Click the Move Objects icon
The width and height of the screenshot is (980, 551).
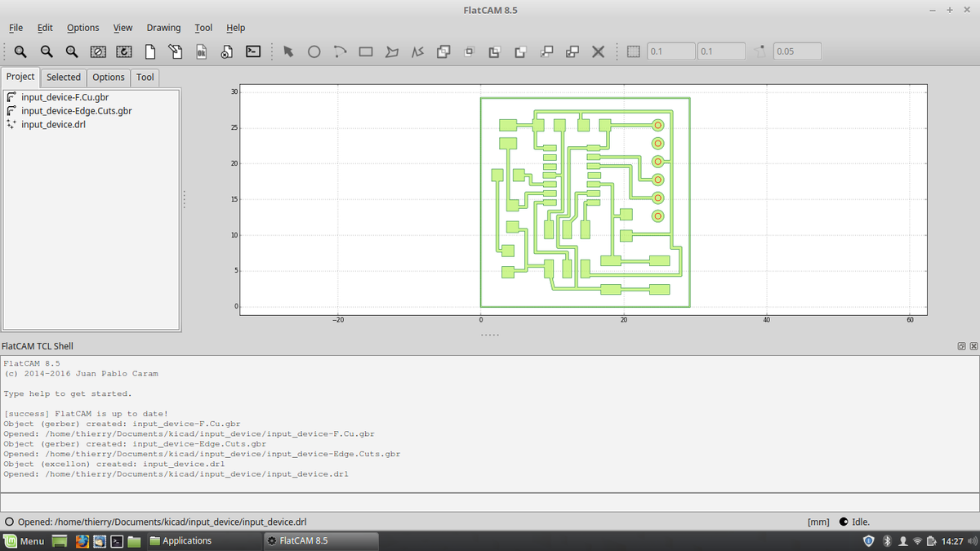546,51
